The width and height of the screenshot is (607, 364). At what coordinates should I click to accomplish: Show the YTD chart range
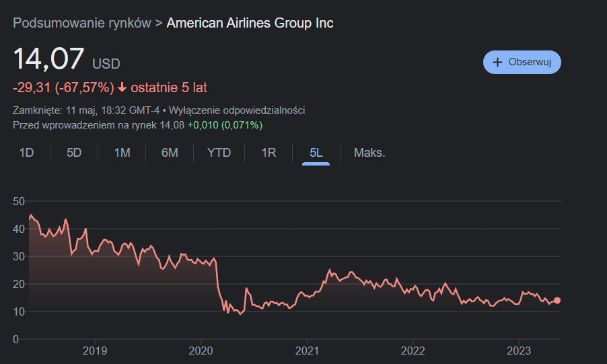pyautogui.click(x=219, y=153)
